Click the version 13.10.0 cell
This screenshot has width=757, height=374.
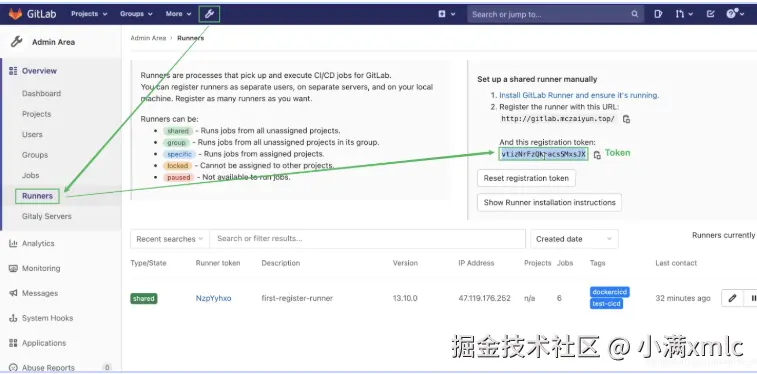coord(405,298)
